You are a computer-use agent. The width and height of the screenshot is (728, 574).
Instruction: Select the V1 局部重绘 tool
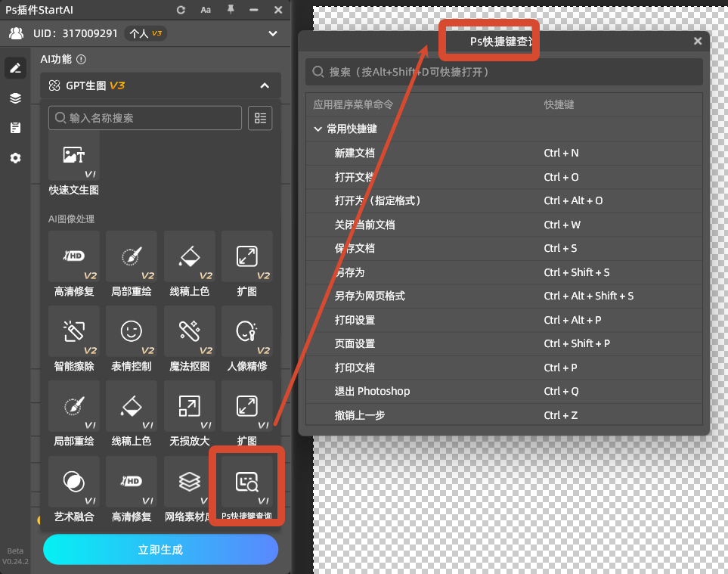click(74, 414)
